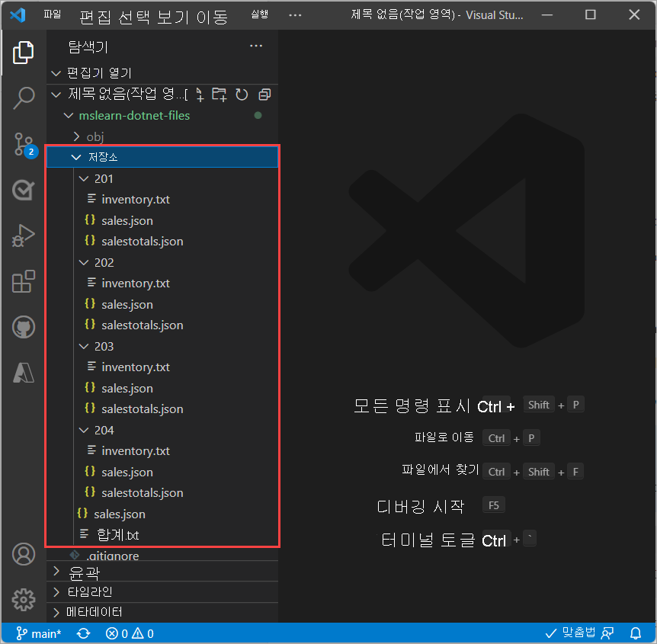Open explorer views and more actions ellipsis
This screenshot has height=644, width=657.
[x=255, y=46]
